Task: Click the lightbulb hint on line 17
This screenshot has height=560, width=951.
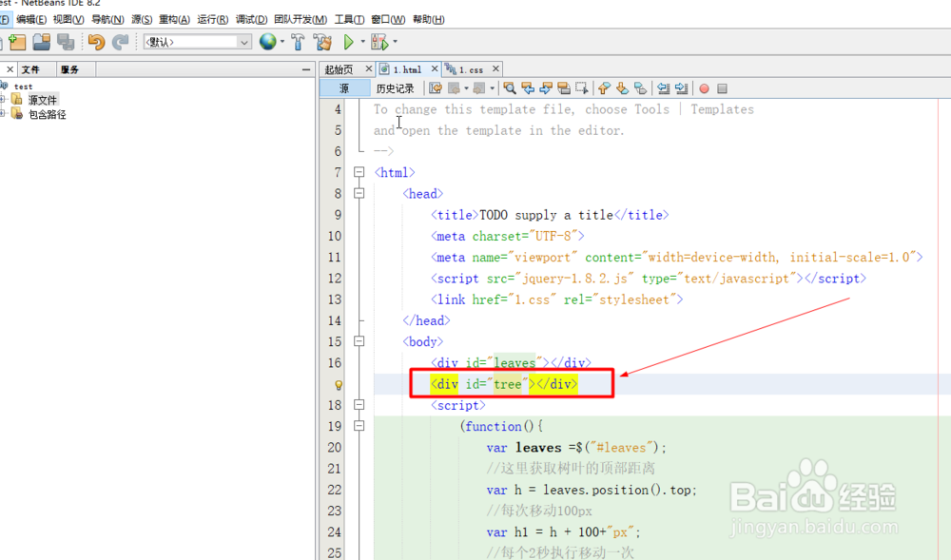Action: click(339, 385)
